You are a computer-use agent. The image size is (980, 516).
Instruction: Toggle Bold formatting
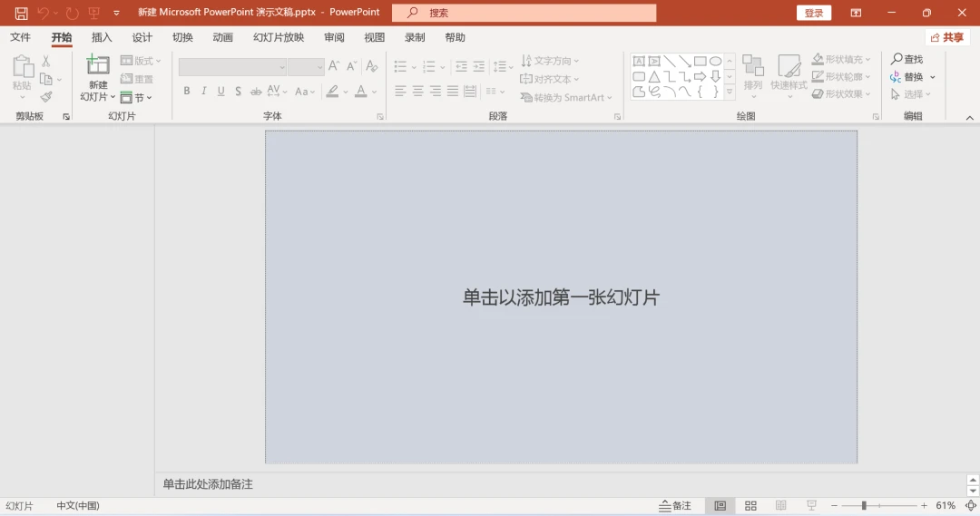[186, 92]
